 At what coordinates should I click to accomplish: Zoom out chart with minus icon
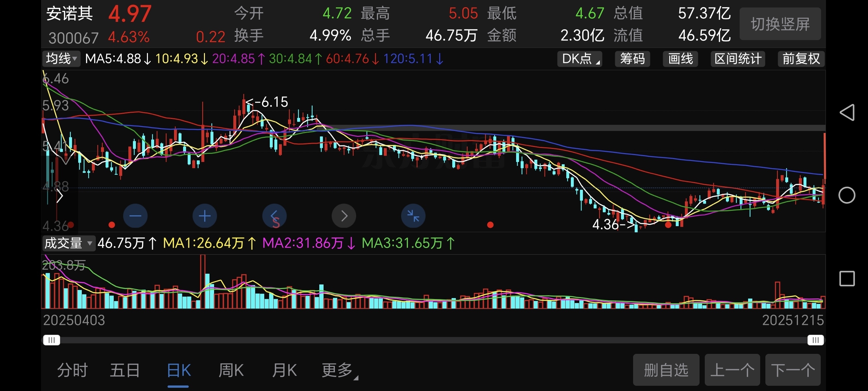coord(135,216)
